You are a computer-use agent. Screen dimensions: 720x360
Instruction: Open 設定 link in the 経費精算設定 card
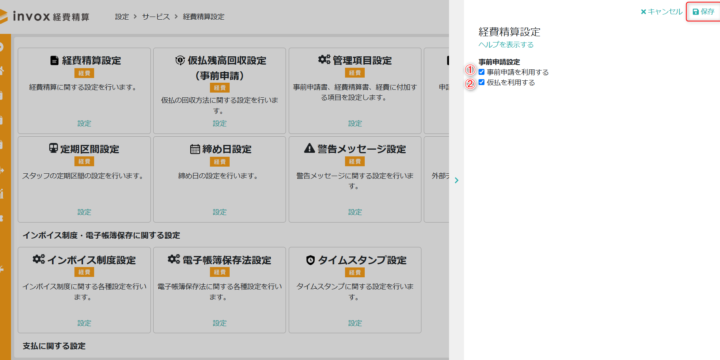pyautogui.click(x=84, y=124)
